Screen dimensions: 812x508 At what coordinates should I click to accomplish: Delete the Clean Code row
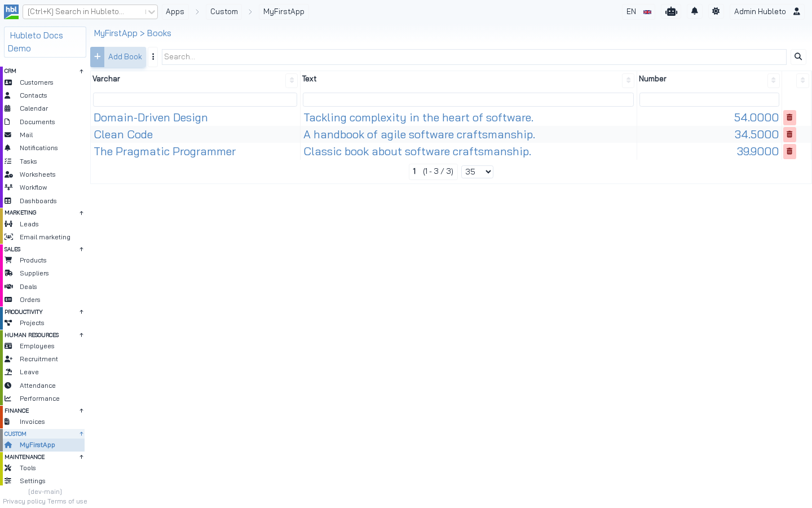[789, 134]
